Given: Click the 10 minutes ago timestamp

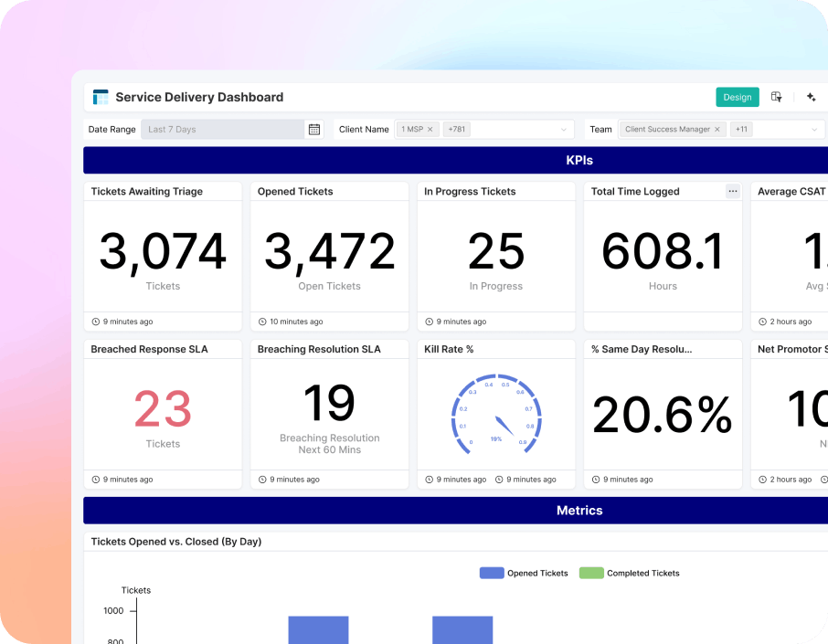Looking at the screenshot, I should point(296,322).
